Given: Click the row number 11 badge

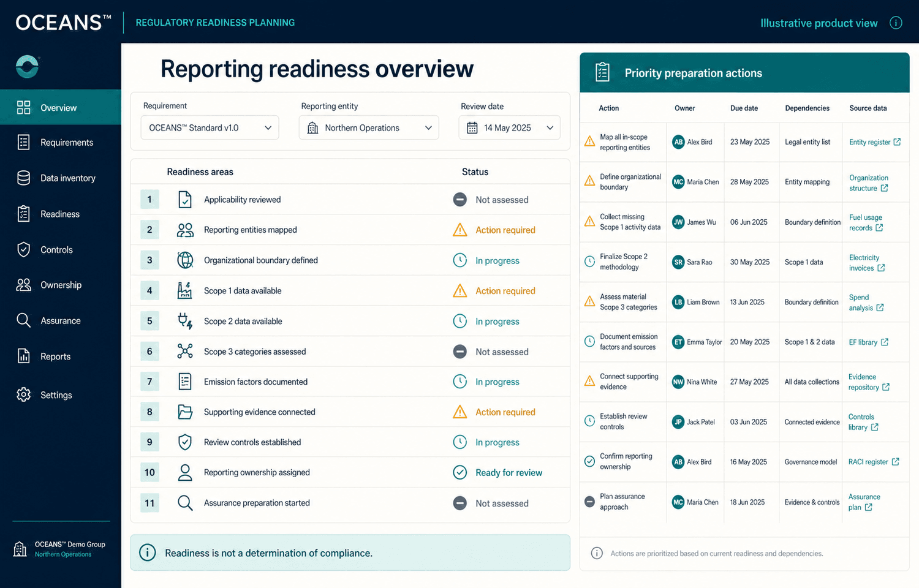Looking at the screenshot, I should click(149, 503).
